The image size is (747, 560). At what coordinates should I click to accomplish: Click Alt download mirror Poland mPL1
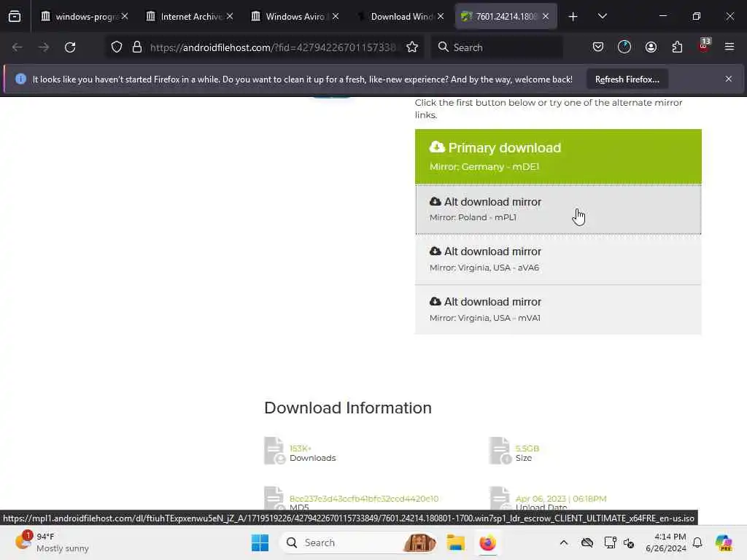point(558,209)
